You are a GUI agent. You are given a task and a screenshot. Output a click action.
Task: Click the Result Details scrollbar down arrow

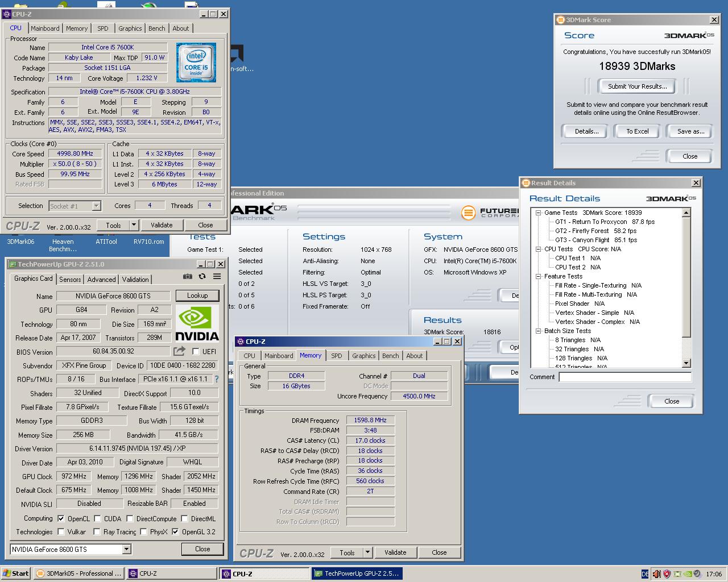tap(686, 363)
